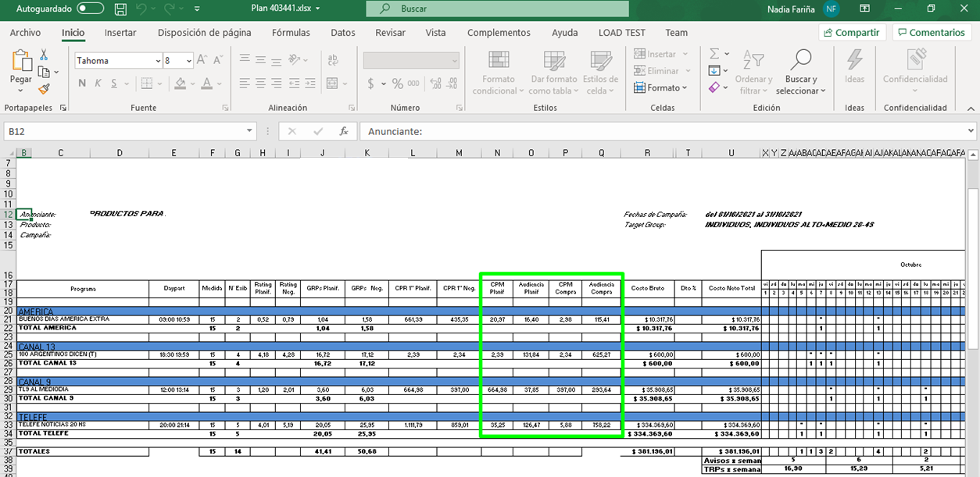Screen dimensions: 980x477
Task: Click the Clear eraser icon
Action: pyautogui.click(x=714, y=87)
